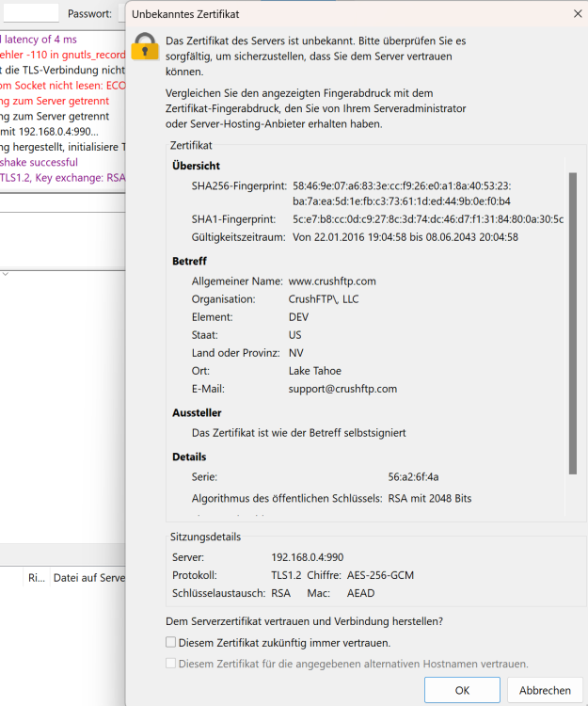The width and height of the screenshot is (588, 706).
Task: Click server address 192.168.0.4:990 in Sitzungsdetails
Action: coord(308,557)
